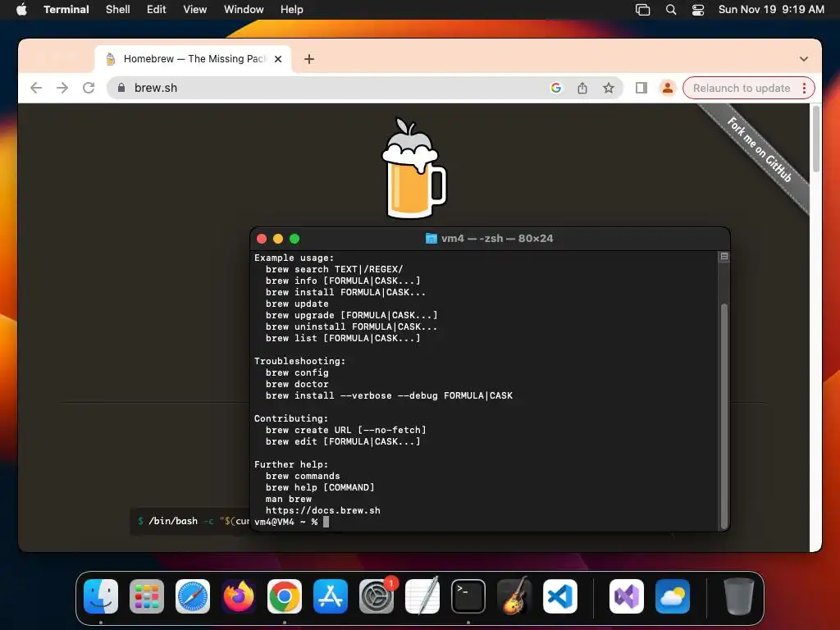The image size is (840, 630).
Task: Open the Apple menu
Action: 21,9
